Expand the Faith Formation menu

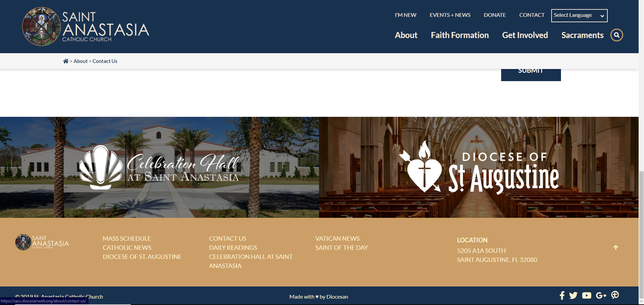point(459,35)
